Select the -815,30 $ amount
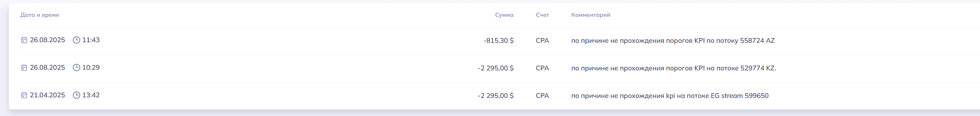Screen dimensions: 980x116 (499, 41)
